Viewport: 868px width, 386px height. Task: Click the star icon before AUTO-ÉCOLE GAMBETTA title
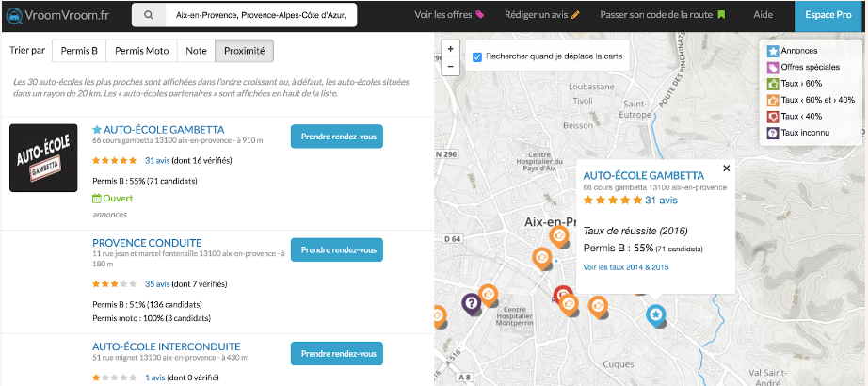(x=97, y=130)
